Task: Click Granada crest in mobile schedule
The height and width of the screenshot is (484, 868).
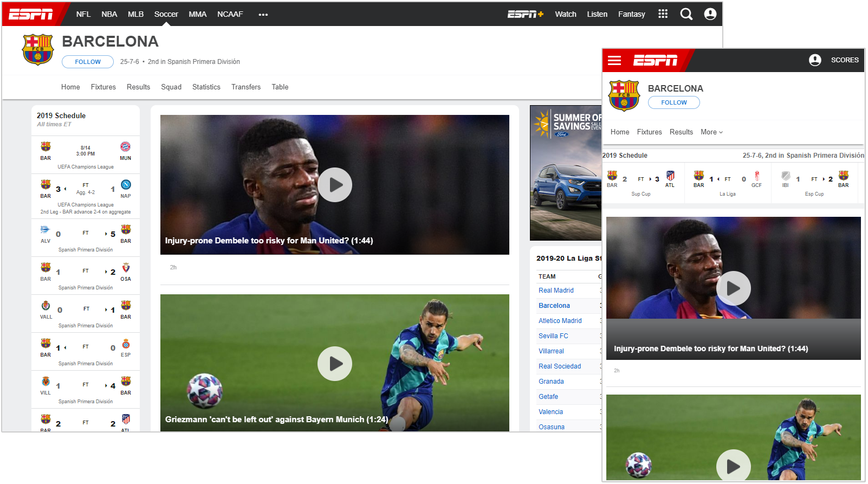Action: [x=757, y=176]
